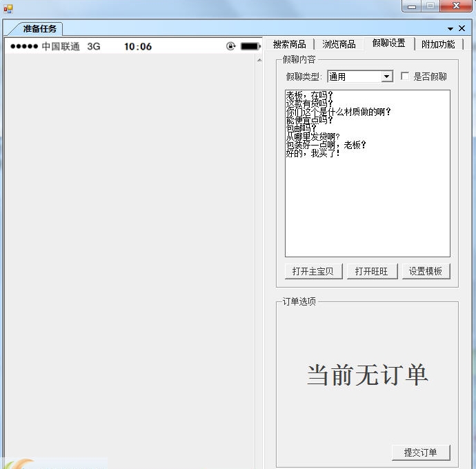476x469 pixels.
Task: Switch to the 假聊设置 tab
Action: tap(388, 43)
